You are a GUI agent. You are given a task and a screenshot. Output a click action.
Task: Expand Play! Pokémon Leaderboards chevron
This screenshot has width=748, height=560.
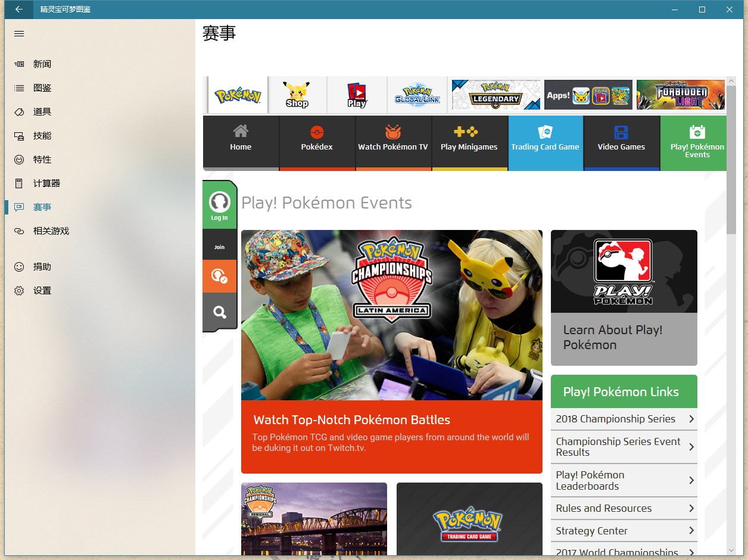click(x=691, y=480)
